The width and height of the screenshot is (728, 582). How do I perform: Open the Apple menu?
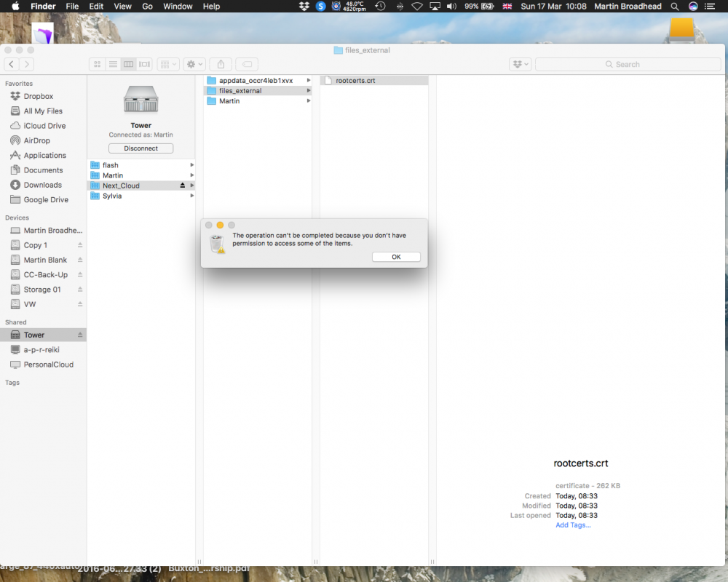point(15,6)
